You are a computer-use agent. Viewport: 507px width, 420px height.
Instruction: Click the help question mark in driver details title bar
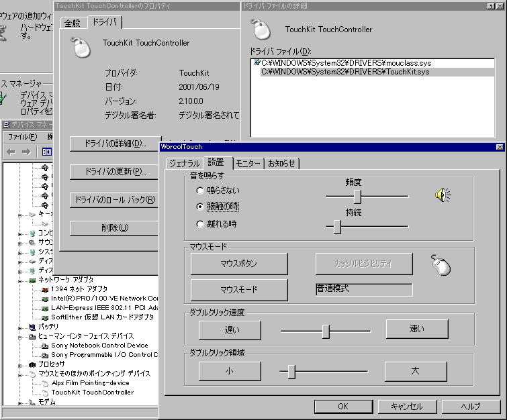coord(491,6)
